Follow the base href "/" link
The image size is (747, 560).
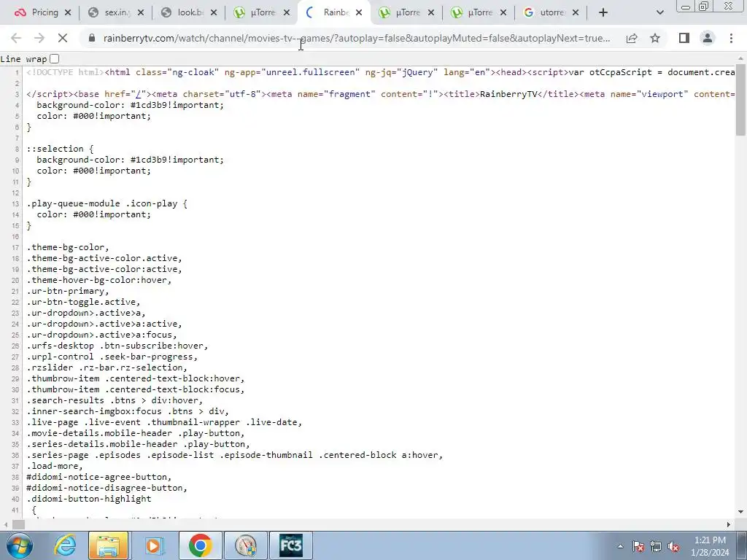[138, 94]
